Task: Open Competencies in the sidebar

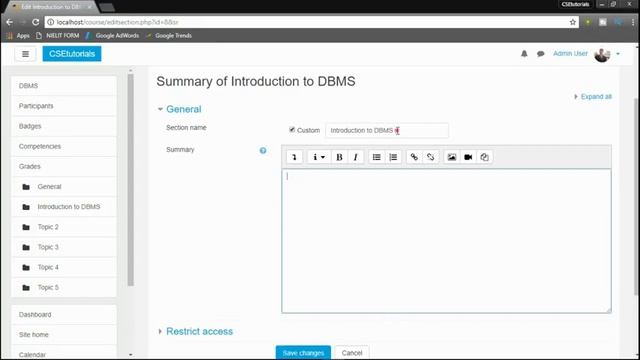Action: [x=64, y=146]
